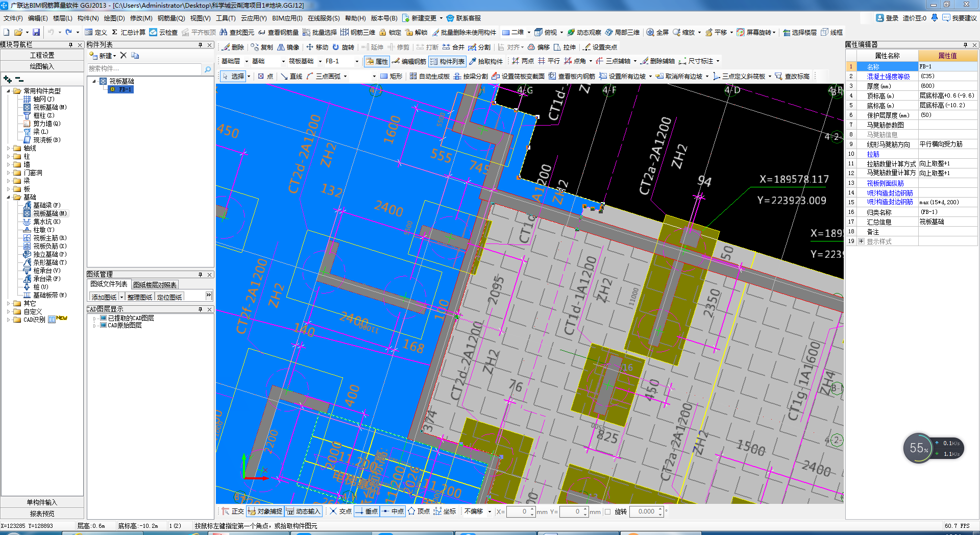
Task: Click 查找图元 binoculars tool
Action: tap(237, 32)
